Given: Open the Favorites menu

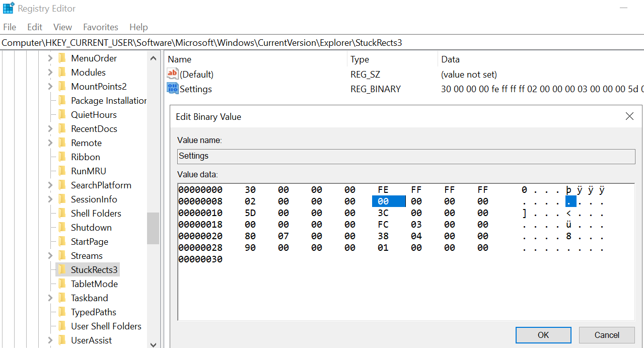Looking at the screenshot, I should pyautogui.click(x=101, y=27).
